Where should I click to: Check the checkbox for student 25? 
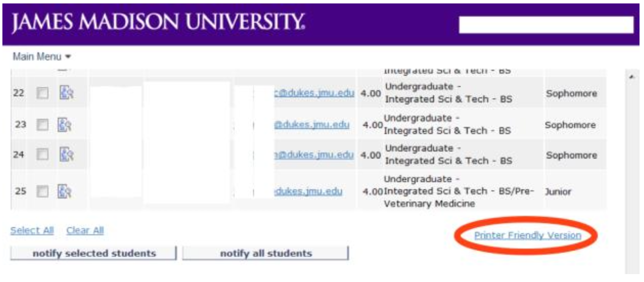(42, 191)
